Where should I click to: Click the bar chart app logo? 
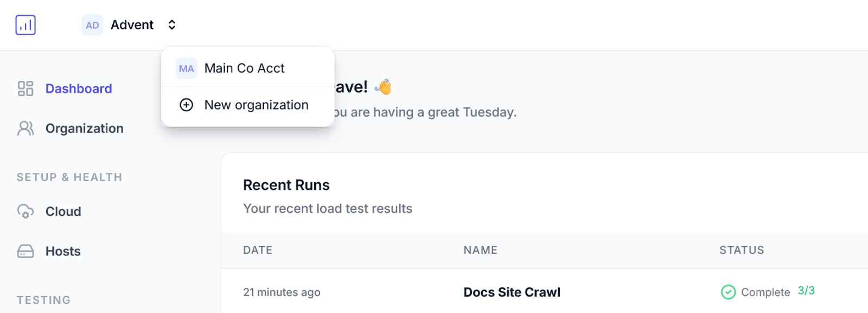point(25,24)
